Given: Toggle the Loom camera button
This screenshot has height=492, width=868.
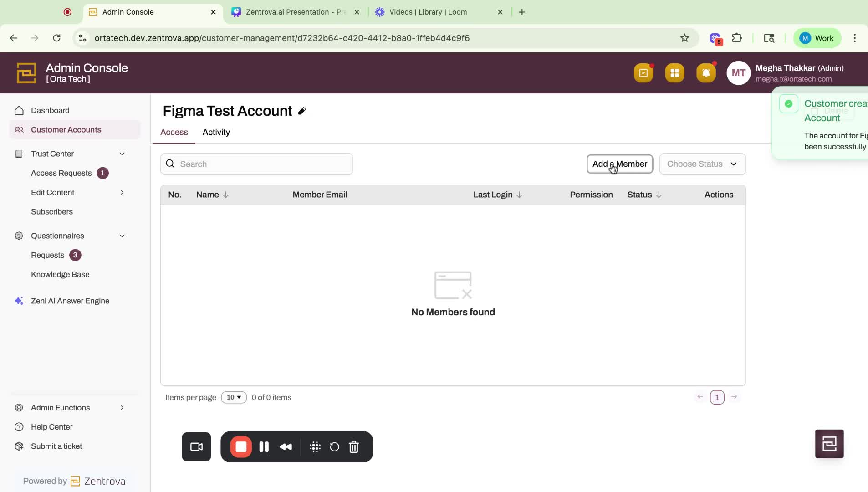Looking at the screenshot, I should point(196,447).
